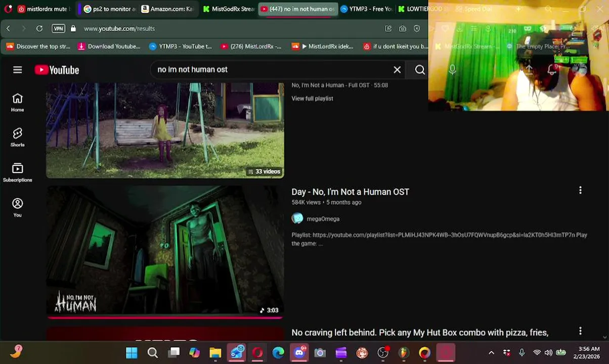The width and height of the screenshot is (609, 364).
Task: Open 'Day - No, I'm Not a Human OST' title
Action: click(x=350, y=192)
